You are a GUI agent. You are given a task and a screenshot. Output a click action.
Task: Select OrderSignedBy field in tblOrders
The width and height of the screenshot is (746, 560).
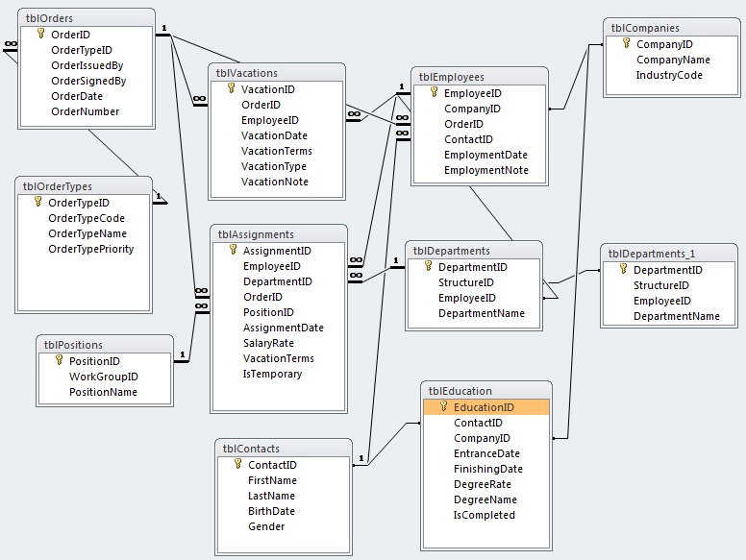point(87,81)
